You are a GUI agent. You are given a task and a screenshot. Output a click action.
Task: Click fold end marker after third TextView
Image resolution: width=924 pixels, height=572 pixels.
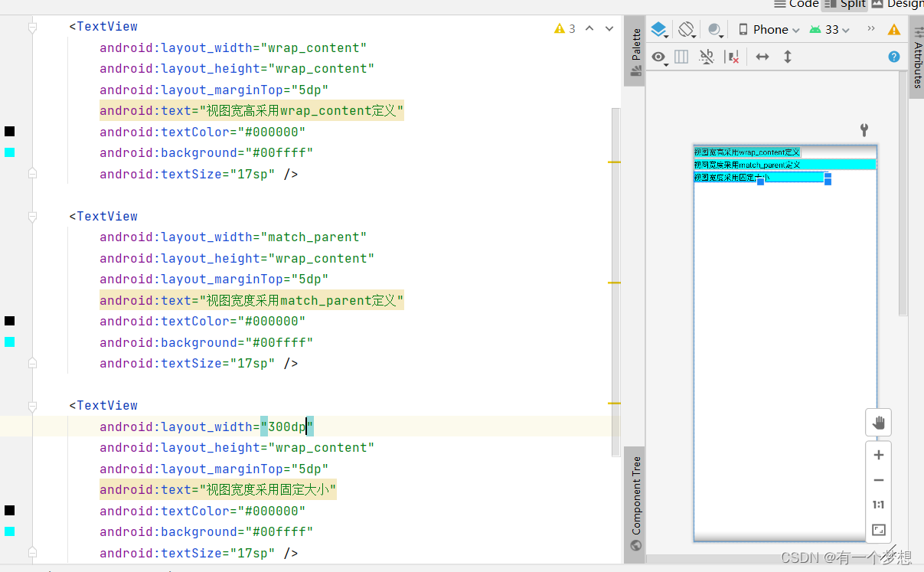(32, 552)
